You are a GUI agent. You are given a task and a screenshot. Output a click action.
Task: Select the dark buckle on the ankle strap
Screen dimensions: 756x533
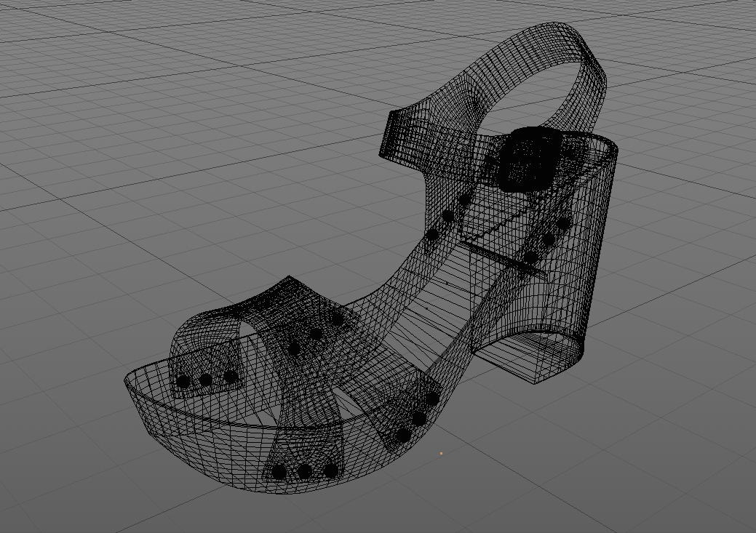point(530,158)
